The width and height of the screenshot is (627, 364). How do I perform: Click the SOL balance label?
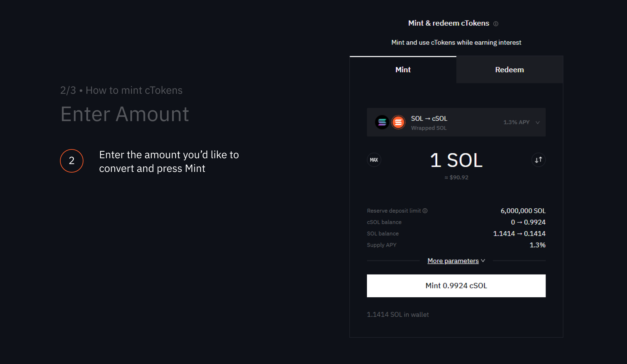coord(383,233)
